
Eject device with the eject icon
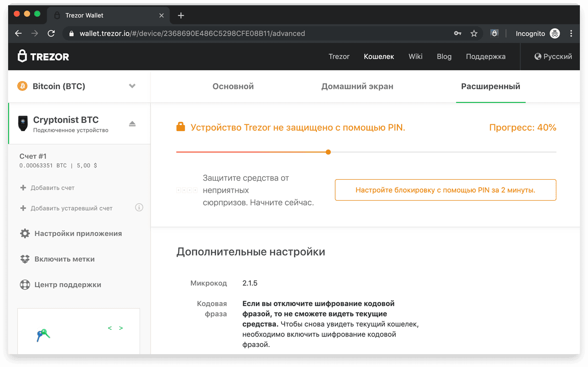click(132, 124)
